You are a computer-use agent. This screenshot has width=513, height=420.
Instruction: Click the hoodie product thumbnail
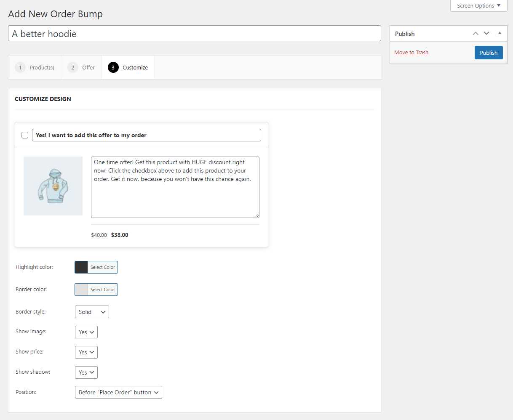pyautogui.click(x=53, y=186)
